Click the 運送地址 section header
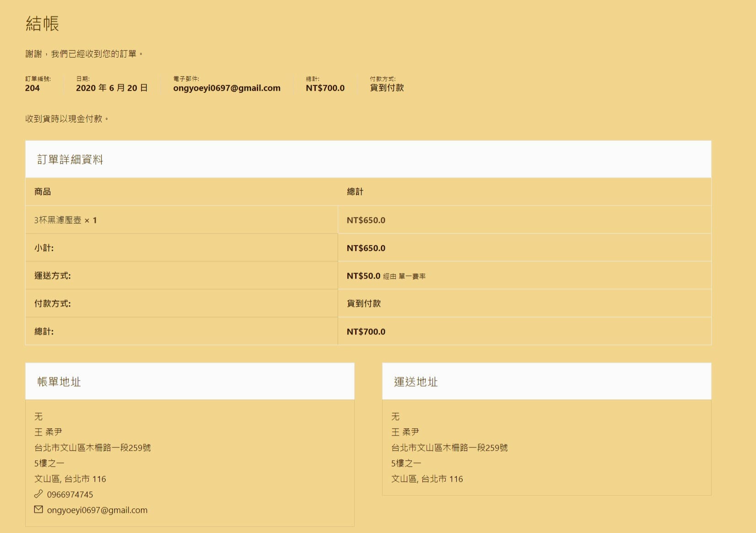The height and width of the screenshot is (533, 756). pyautogui.click(x=416, y=382)
